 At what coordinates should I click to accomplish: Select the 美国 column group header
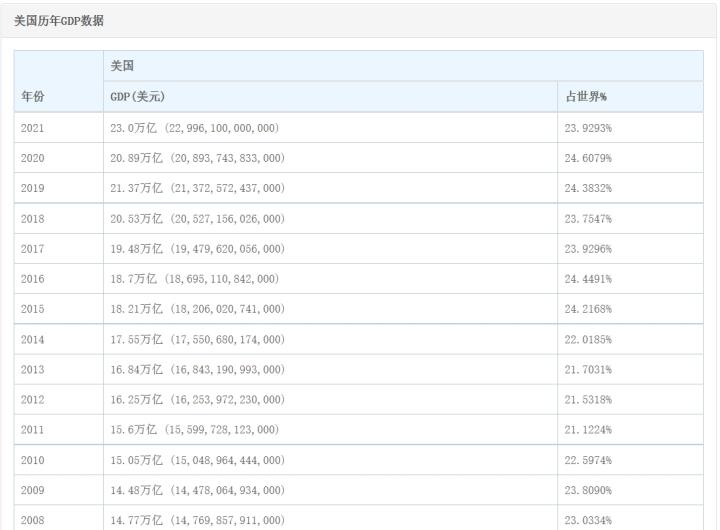click(x=123, y=66)
